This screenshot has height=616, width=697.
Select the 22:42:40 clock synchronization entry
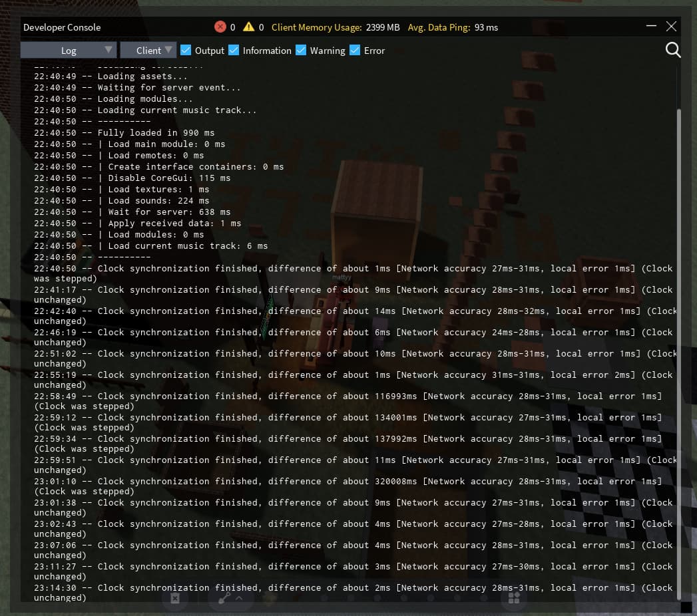(x=355, y=316)
